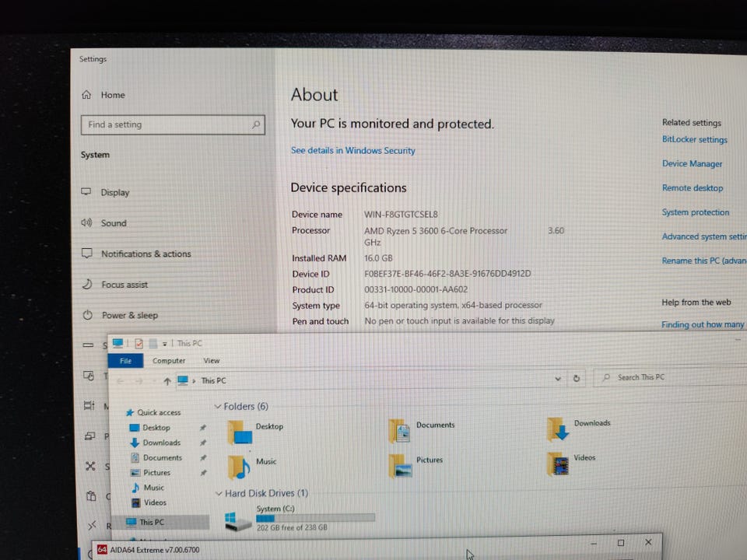This screenshot has width=747, height=560.
Task: Click the Home icon in Settings
Action: (x=86, y=94)
